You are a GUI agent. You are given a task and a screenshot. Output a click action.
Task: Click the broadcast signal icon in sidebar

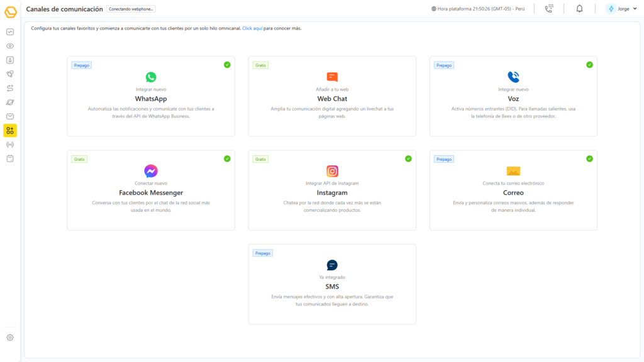(10, 145)
